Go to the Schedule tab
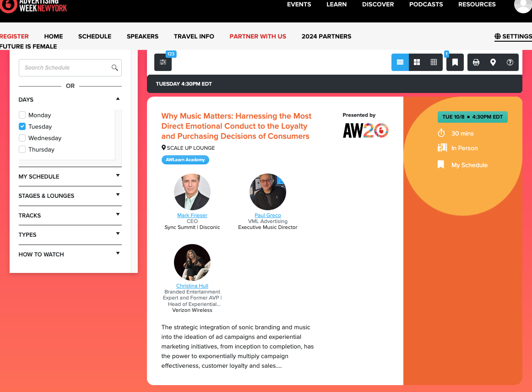This screenshot has width=532, height=392. (95, 36)
